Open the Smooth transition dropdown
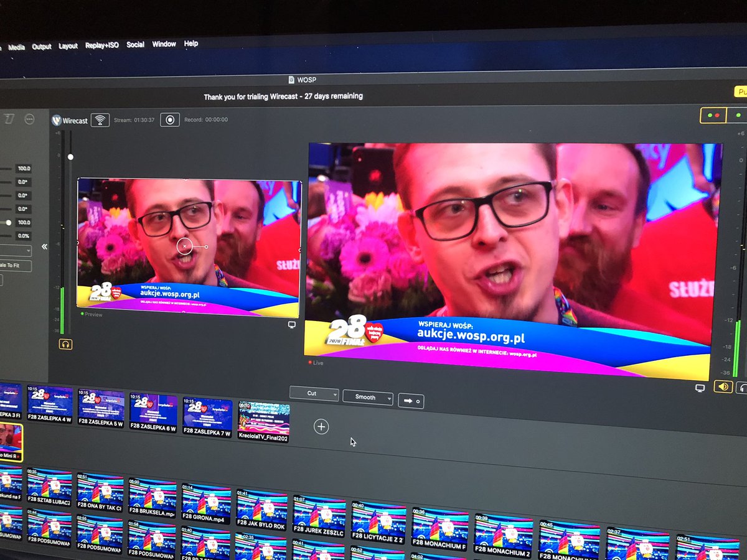The image size is (747, 560). [x=368, y=398]
